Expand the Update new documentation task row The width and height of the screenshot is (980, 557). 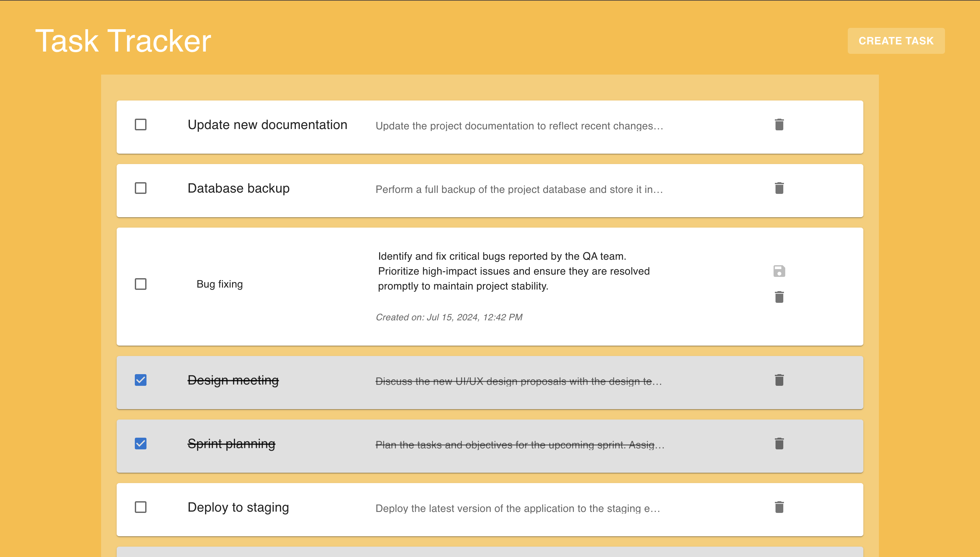tap(490, 127)
